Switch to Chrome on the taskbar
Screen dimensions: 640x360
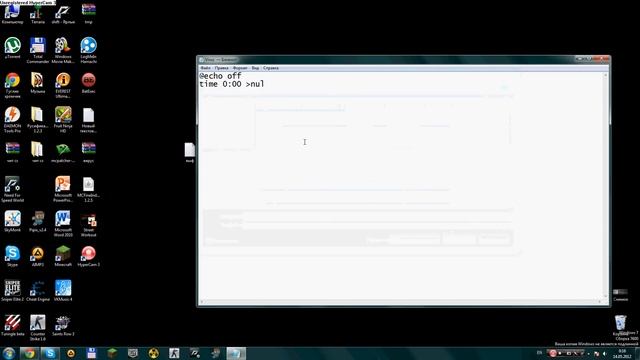pos(29,353)
